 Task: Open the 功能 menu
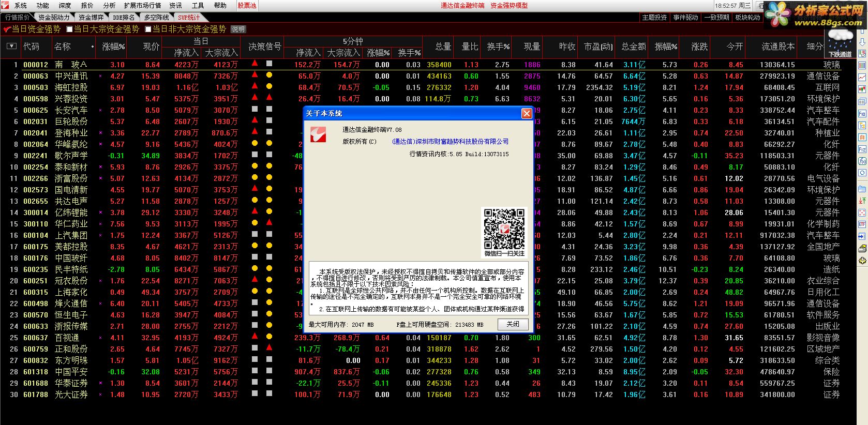43,6
